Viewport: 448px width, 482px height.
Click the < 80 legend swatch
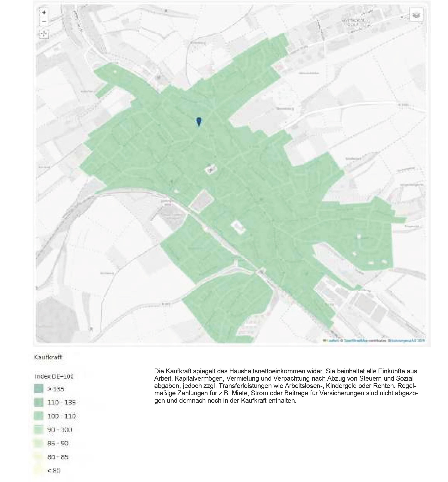tap(39, 470)
